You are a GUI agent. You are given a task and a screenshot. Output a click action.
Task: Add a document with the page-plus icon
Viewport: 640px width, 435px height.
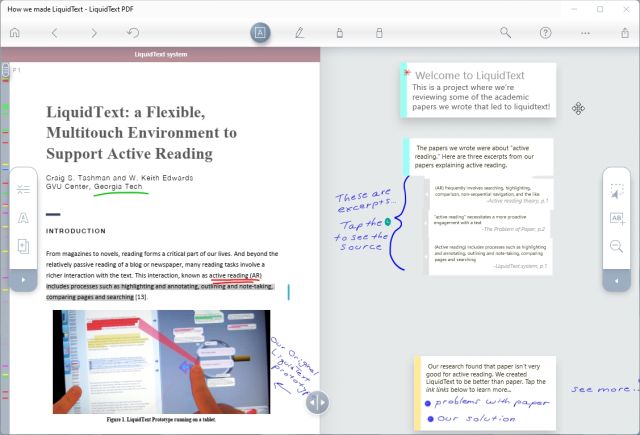(x=23, y=246)
